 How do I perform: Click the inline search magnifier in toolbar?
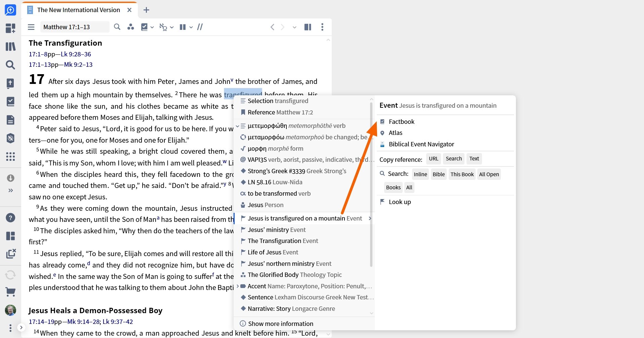click(x=117, y=27)
